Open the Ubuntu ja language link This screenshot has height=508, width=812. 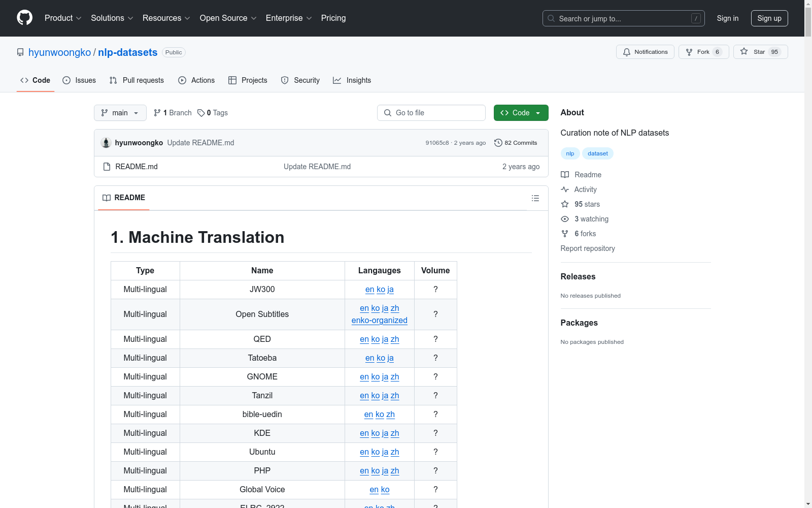click(x=385, y=452)
